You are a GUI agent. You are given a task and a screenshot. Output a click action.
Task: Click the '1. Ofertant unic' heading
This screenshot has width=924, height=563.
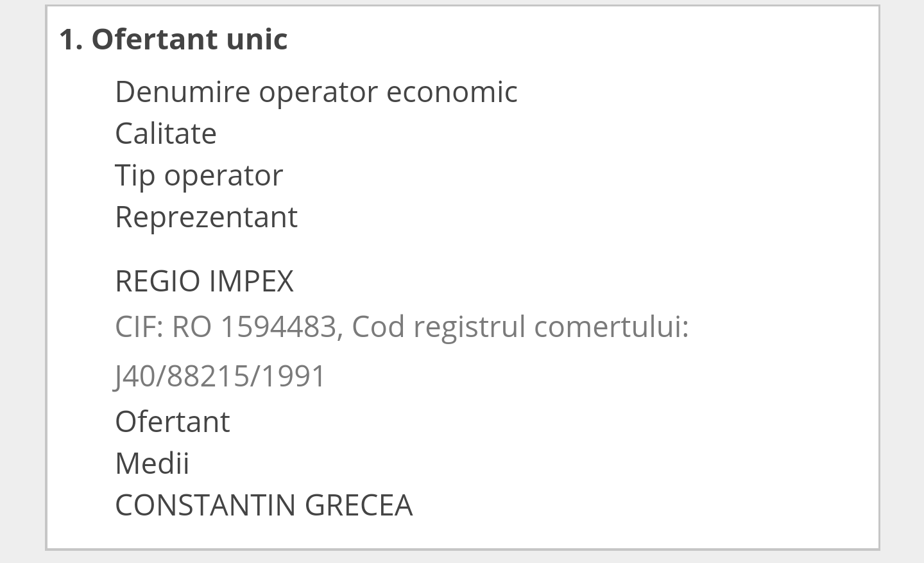173,39
